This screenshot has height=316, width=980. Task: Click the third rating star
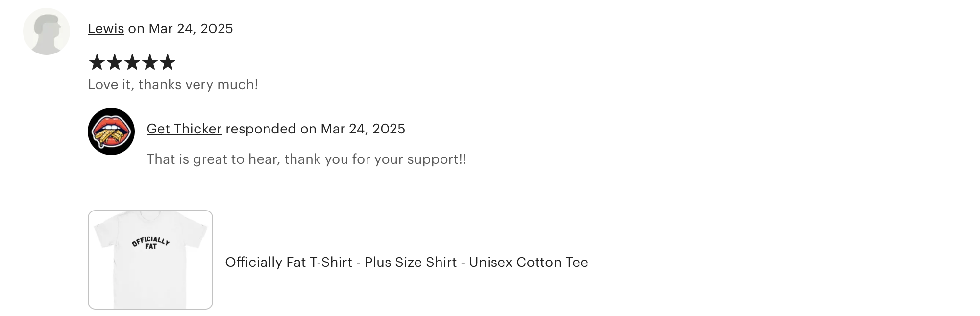tap(132, 62)
